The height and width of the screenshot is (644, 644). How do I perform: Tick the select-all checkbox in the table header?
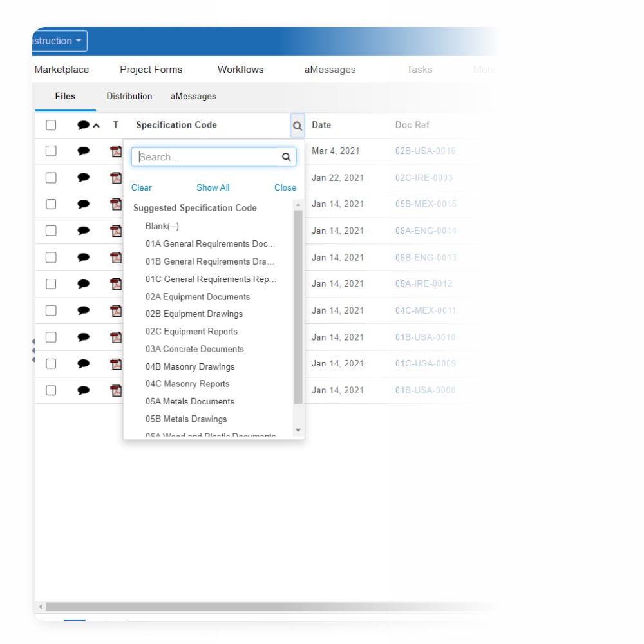click(x=51, y=125)
